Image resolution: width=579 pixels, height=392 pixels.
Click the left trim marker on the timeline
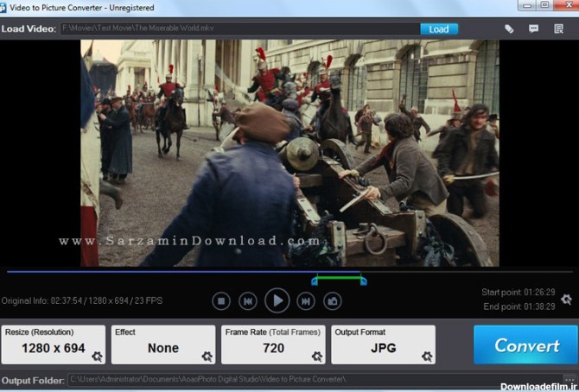point(315,280)
